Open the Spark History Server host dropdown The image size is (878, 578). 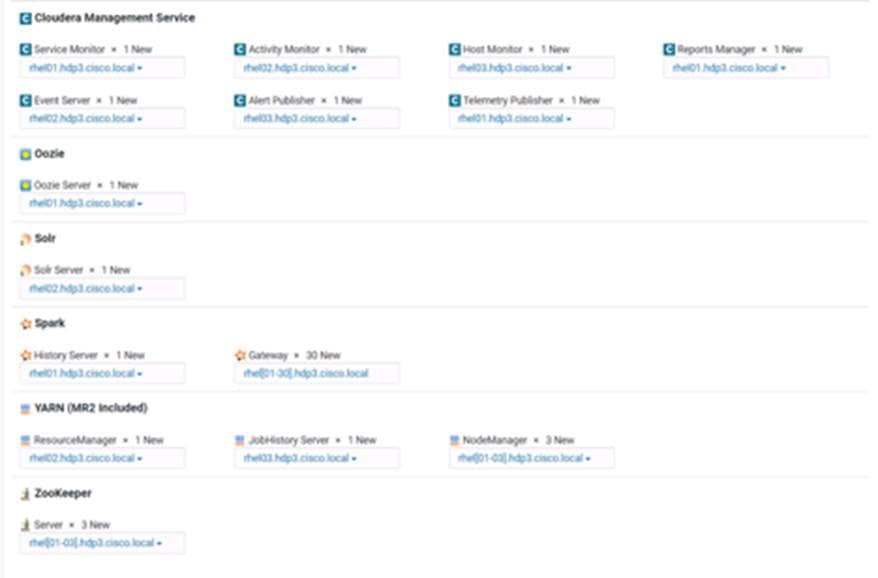coord(102,374)
